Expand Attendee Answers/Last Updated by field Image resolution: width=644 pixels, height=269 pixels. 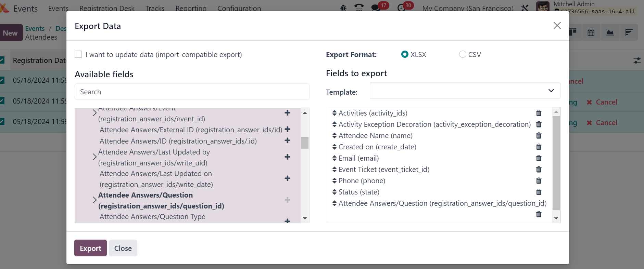pos(94,157)
